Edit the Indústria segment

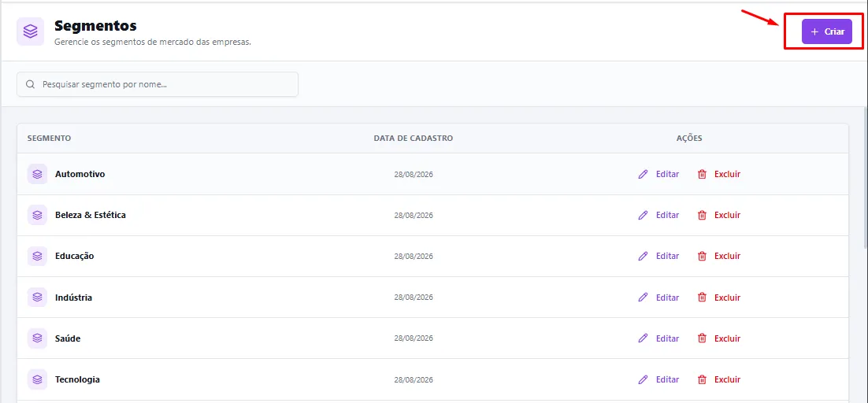point(658,298)
